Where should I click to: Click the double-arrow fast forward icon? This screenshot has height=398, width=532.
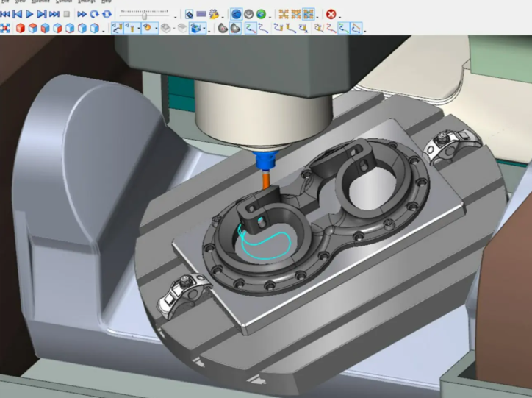tap(82, 14)
